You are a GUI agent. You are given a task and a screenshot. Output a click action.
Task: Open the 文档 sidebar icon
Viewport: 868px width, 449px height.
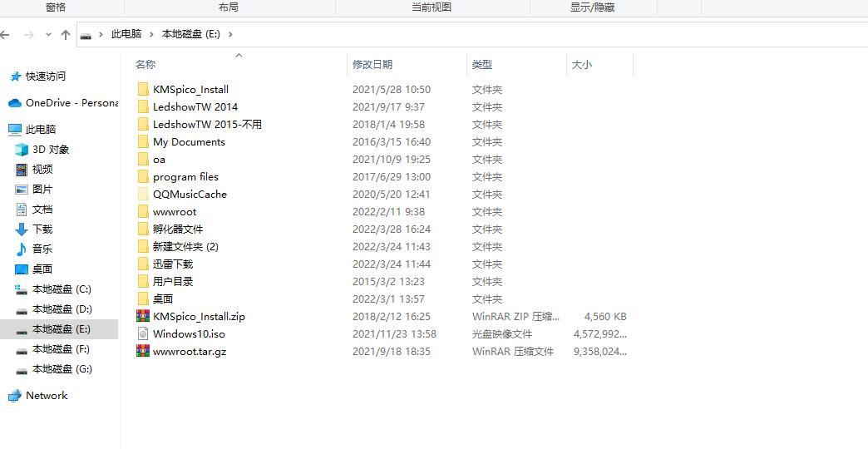[x=22, y=210]
